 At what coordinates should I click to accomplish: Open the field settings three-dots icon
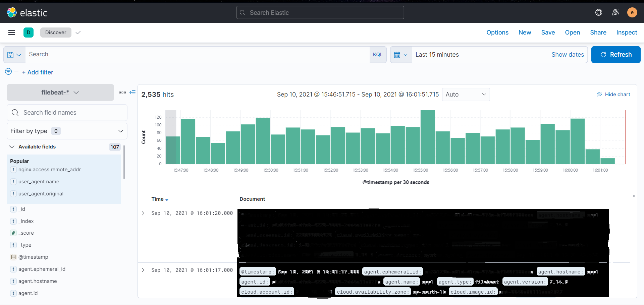point(122,93)
